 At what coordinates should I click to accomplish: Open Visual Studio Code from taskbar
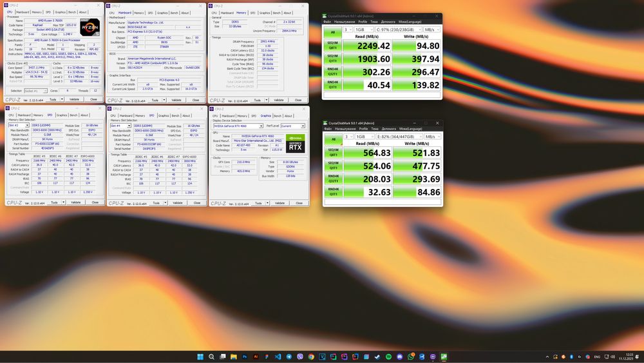pyautogui.click(x=278, y=357)
